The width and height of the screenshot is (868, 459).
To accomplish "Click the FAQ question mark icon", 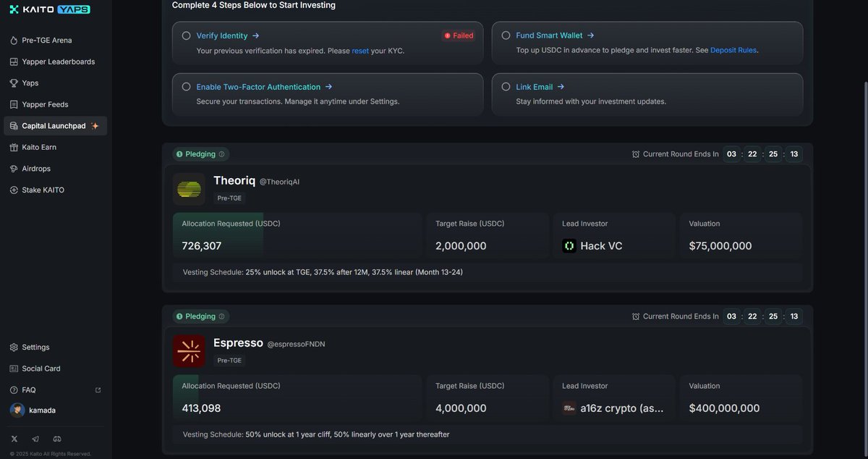I will pyautogui.click(x=14, y=390).
